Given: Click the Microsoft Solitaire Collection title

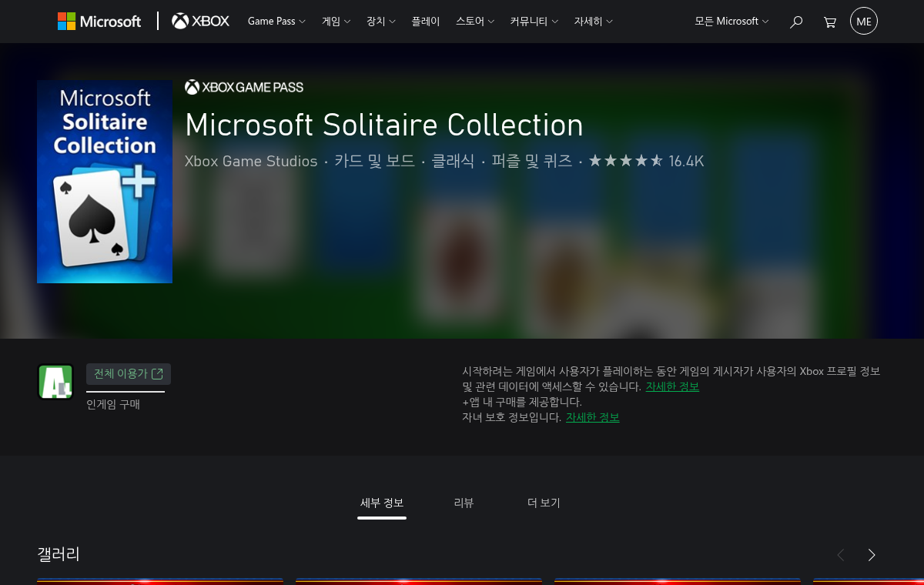Looking at the screenshot, I should [x=384, y=125].
